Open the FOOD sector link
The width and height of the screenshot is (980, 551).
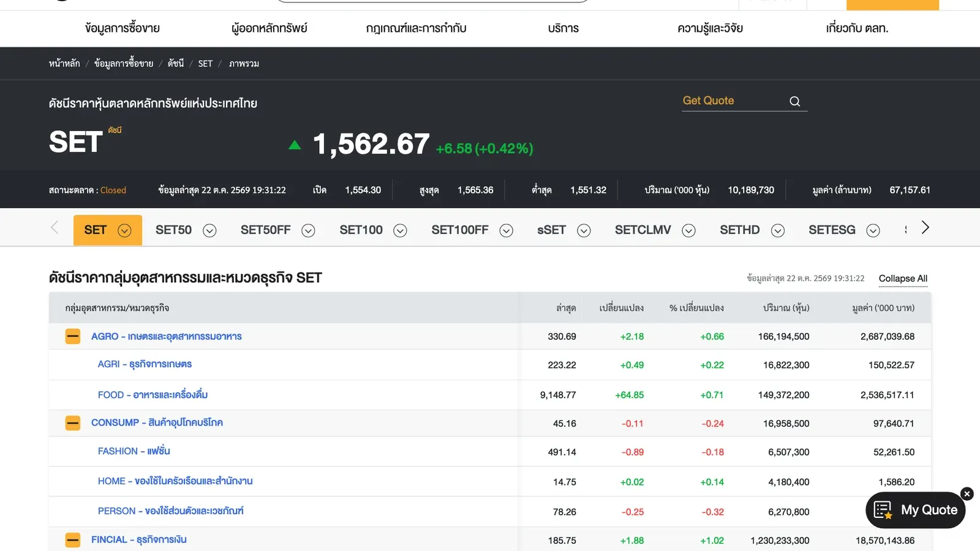coord(153,395)
